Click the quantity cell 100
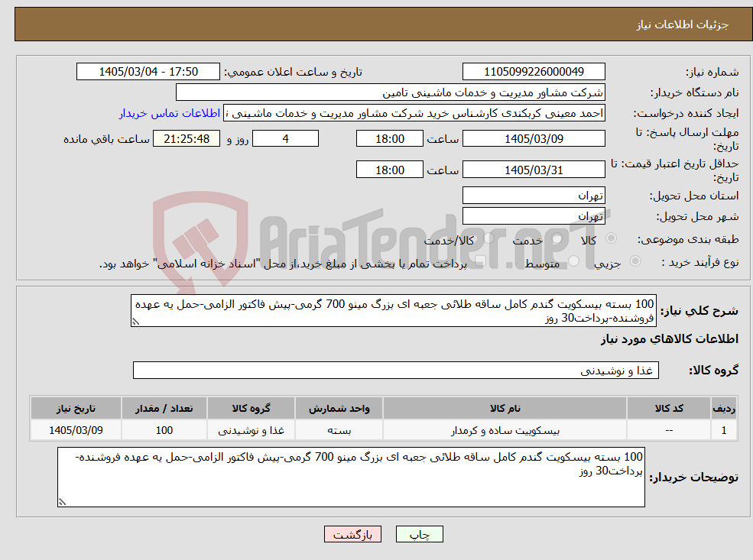This screenshot has height=560, width=753. pyautogui.click(x=164, y=430)
